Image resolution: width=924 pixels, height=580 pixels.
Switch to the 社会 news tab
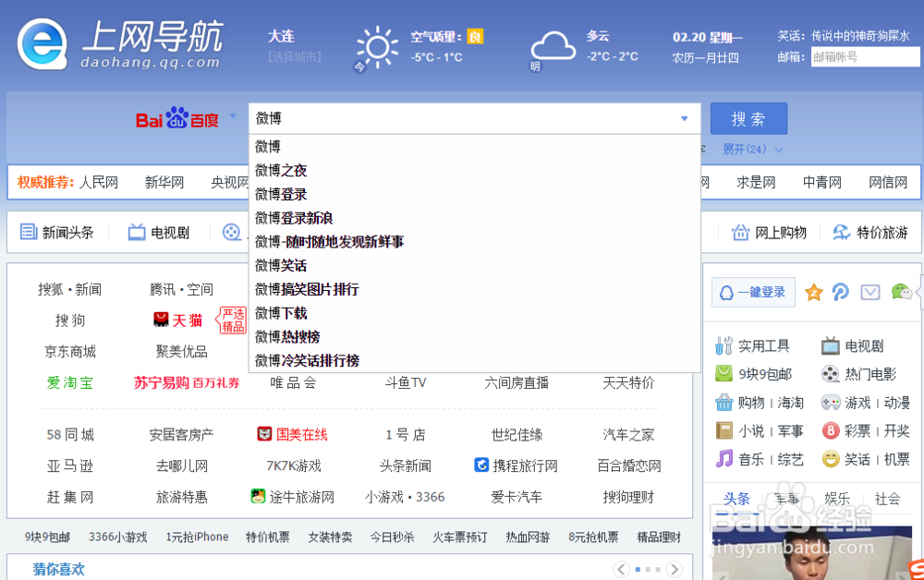(887, 499)
